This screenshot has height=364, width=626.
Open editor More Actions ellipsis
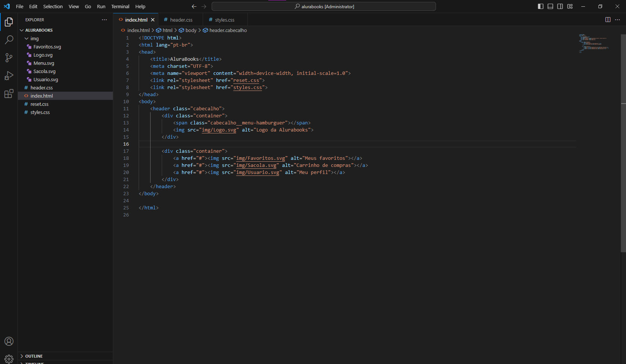(617, 20)
